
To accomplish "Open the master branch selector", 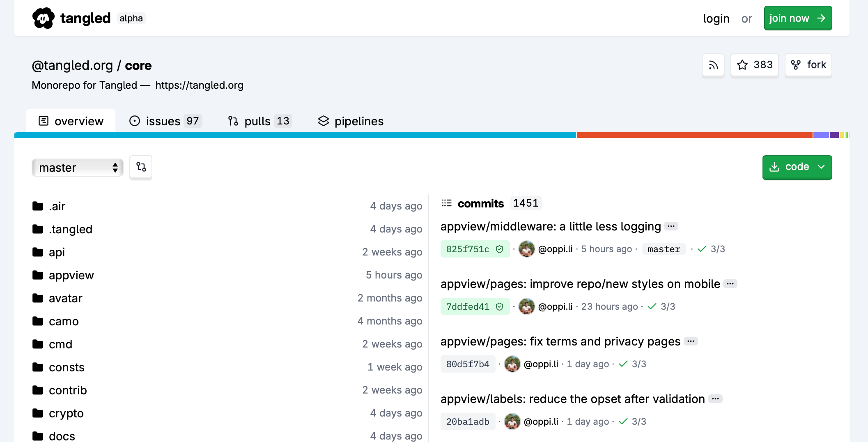I will click(77, 168).
